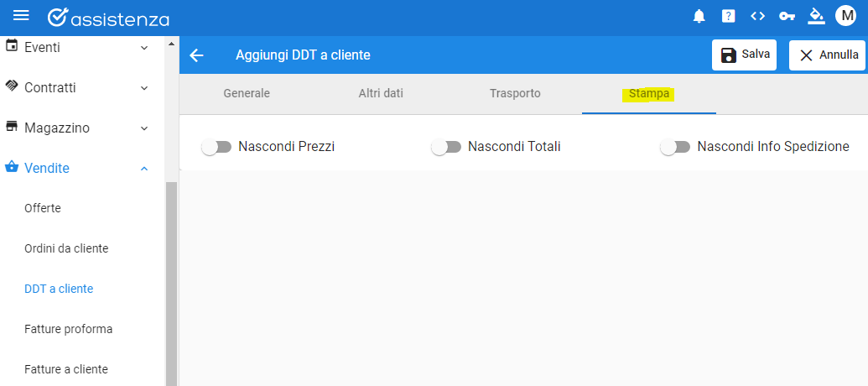868x386 pixels.
Task: Toggle Nascondi Prezzi switch
Action: pyautogui.click(x=216, y=147)
